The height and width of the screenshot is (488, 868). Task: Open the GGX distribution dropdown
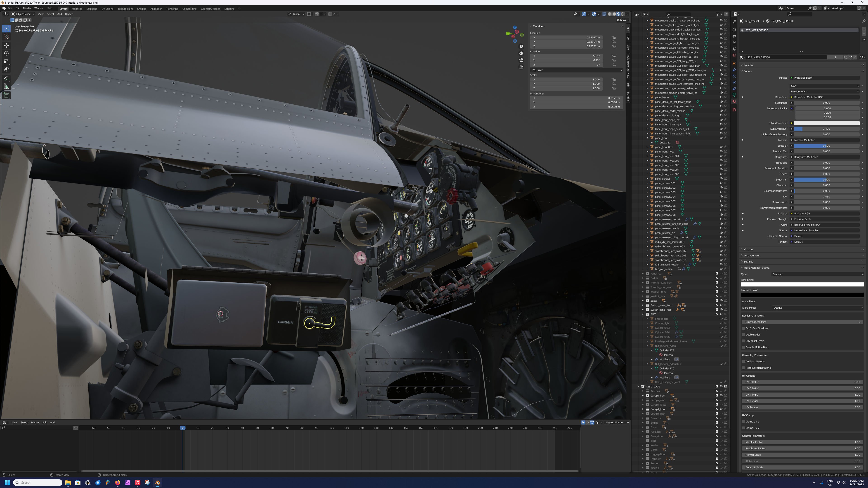(825, 86)
